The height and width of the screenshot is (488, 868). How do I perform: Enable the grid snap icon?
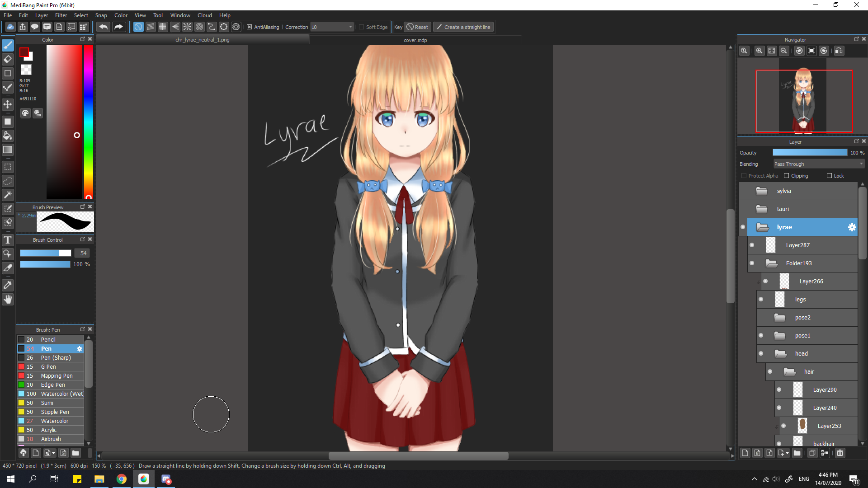point(163,27)
